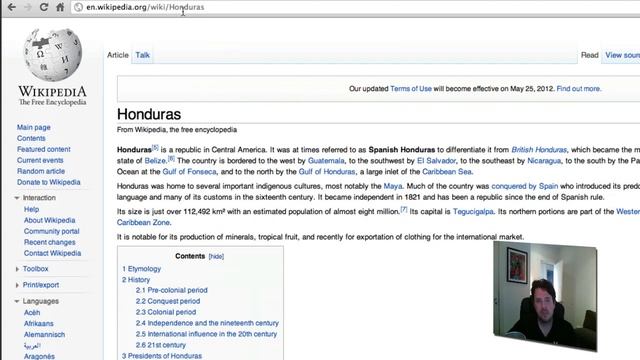Jump to 2.2 Conquest period
640x360 pixels.
[x=168, y=301]
